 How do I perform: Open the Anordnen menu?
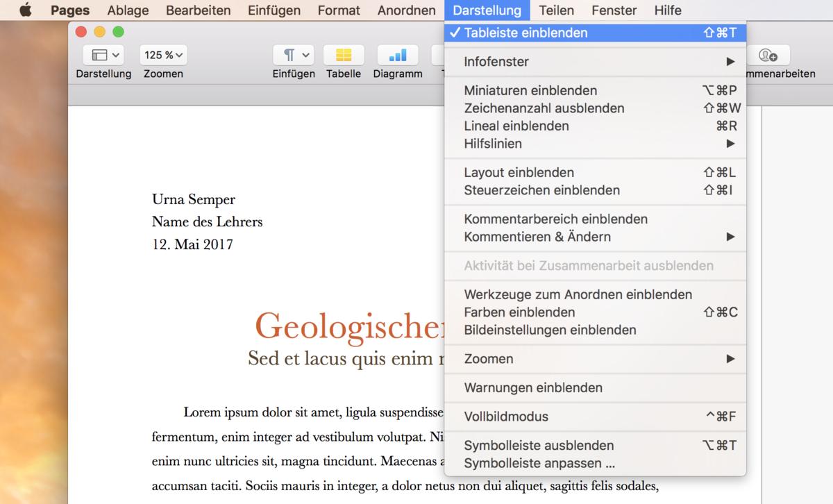(407, 10)
